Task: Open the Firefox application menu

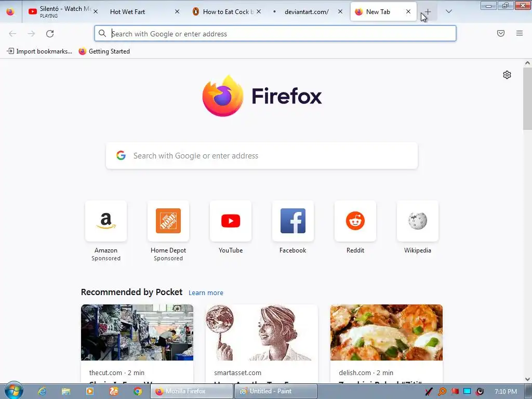Action: [x=520, y=33]
